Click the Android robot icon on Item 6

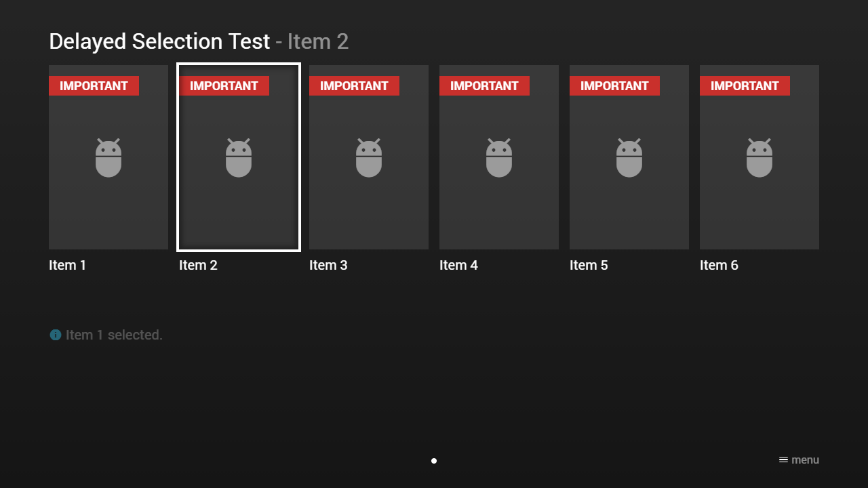(759, 158)
